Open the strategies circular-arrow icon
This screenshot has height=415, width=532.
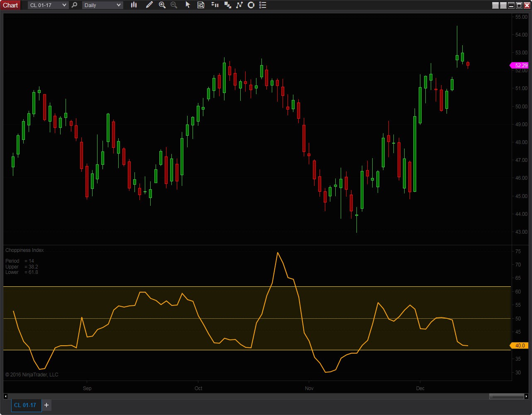[x=251, y=5]
